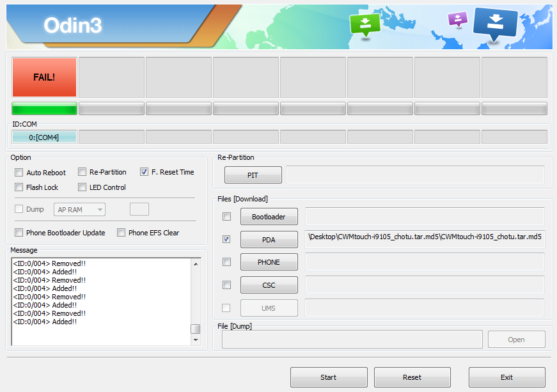Click the small field right of AP RAM
Image resolution: width=557 pixels, height=392 pixels.
(139, 209)
